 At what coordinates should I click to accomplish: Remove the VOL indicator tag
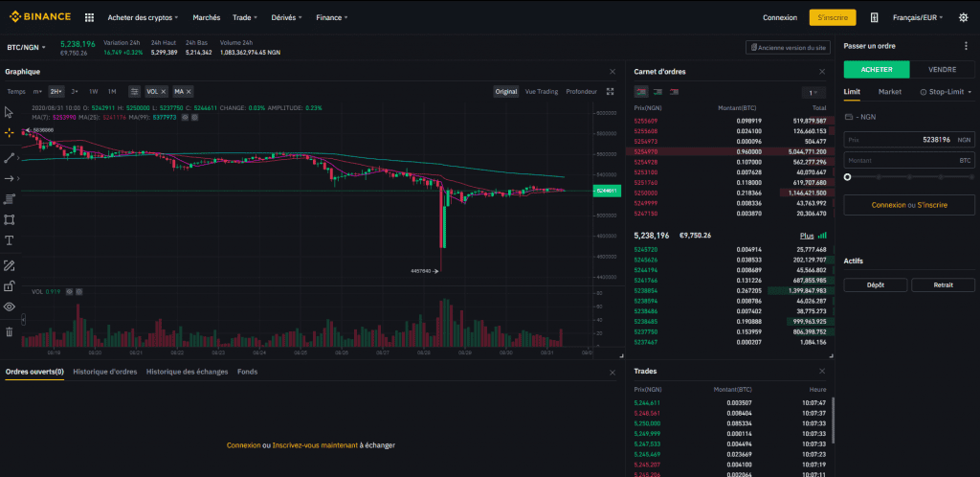163,91
